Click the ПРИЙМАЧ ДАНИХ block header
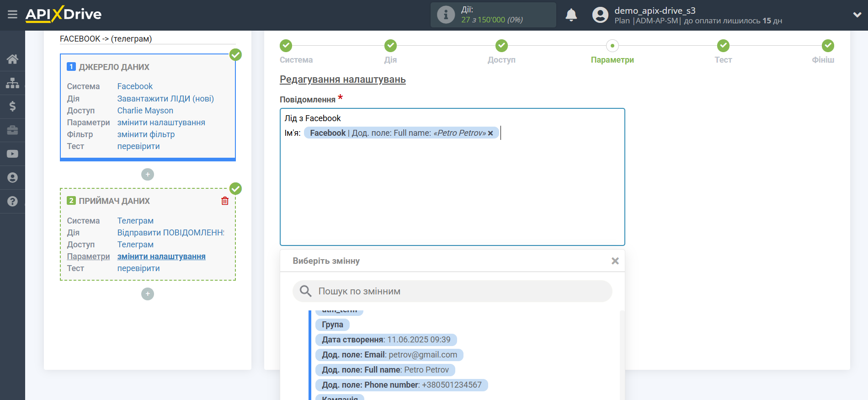The image size is (868, 400). 114,201
